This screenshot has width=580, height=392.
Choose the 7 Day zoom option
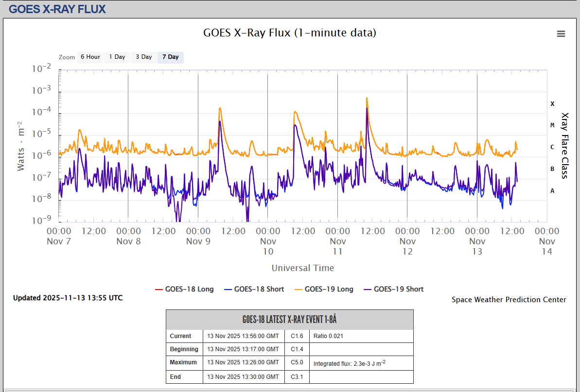(x=170, y=57)
